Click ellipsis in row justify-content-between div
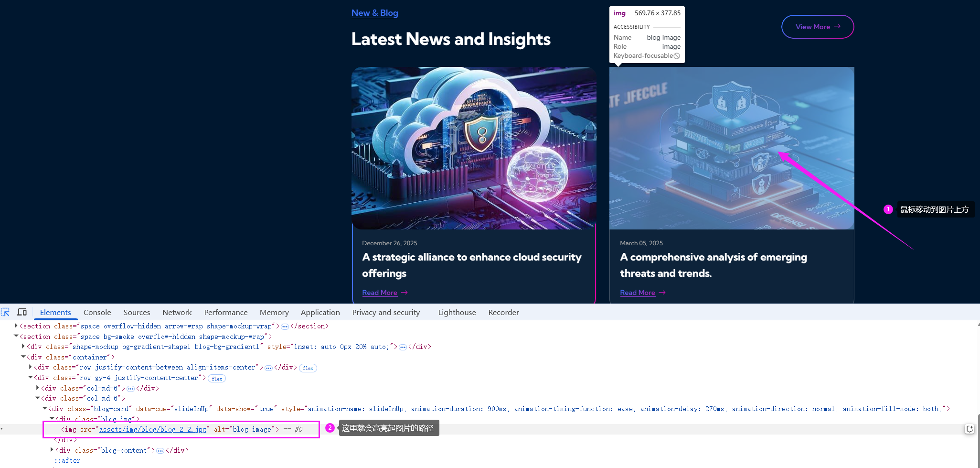Viewport: 980px width, 468px height. [268, 368]
